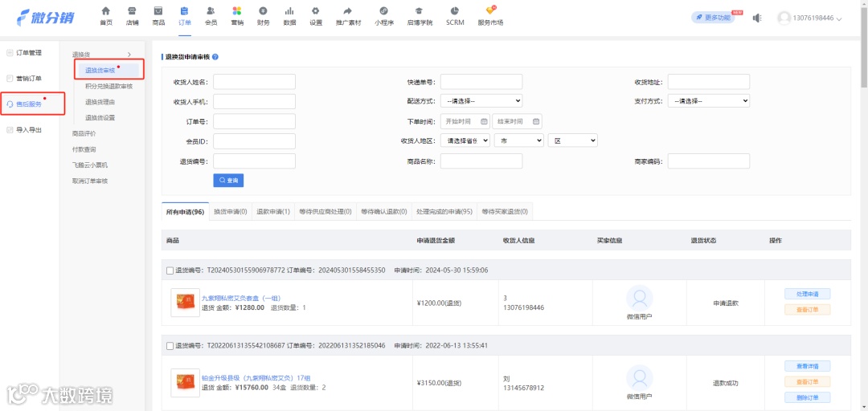Click buyer avatar for order 202206131352185046
The width and height of the screenshot is (868, 411).
[x=640, y=378]
